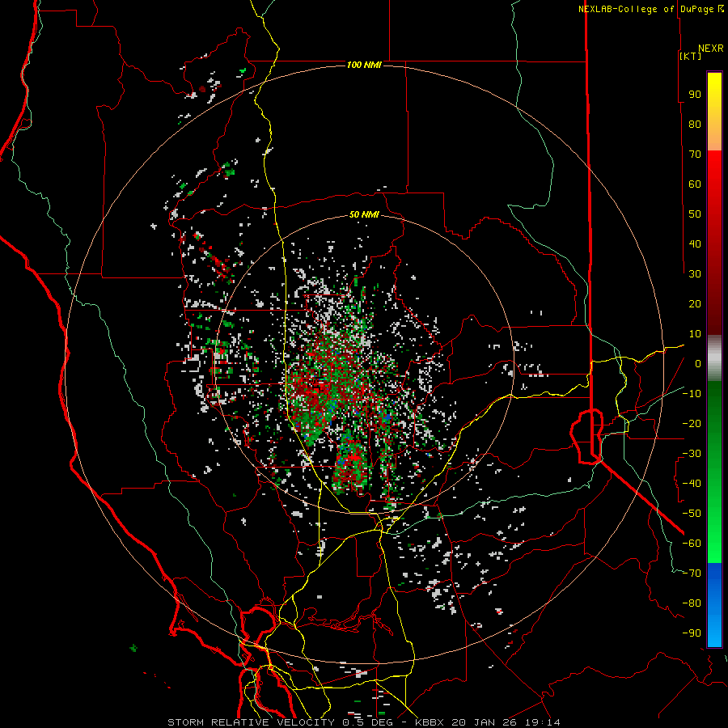Select the positive 70 knot scale value
The height and width of the screenshot is (728, 728).
tap(695, 154)
